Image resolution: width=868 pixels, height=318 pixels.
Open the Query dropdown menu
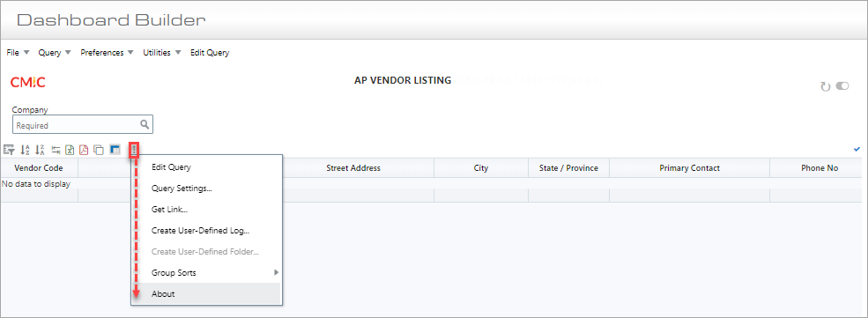point(55,53)
